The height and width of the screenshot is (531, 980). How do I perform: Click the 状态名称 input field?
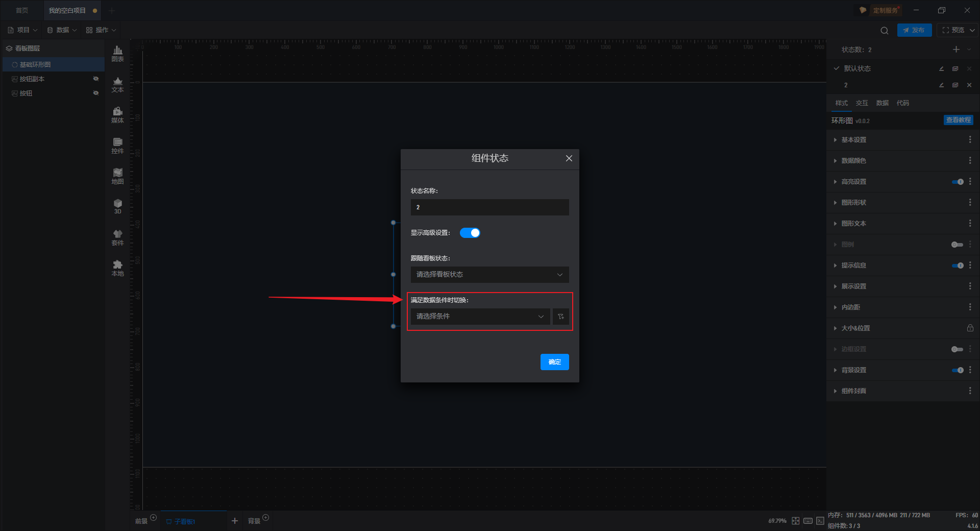point(490,207)
